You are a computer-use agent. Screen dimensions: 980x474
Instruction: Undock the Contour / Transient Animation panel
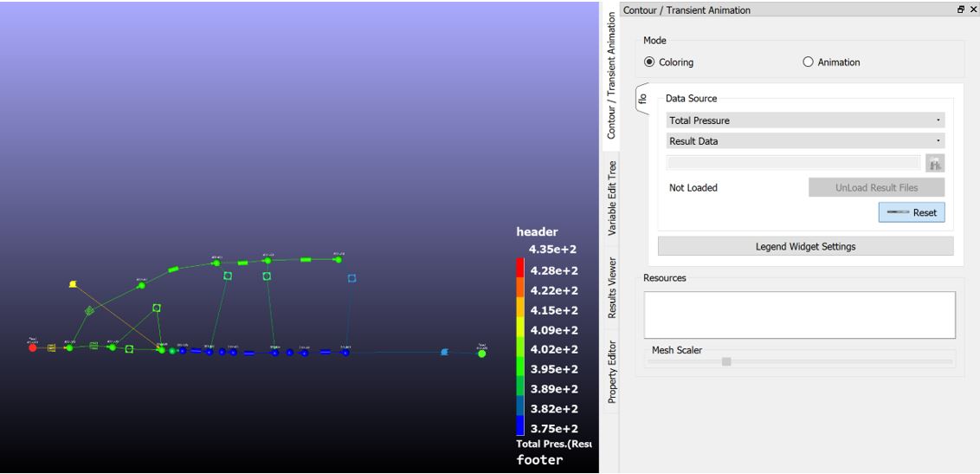click(960, 10)
